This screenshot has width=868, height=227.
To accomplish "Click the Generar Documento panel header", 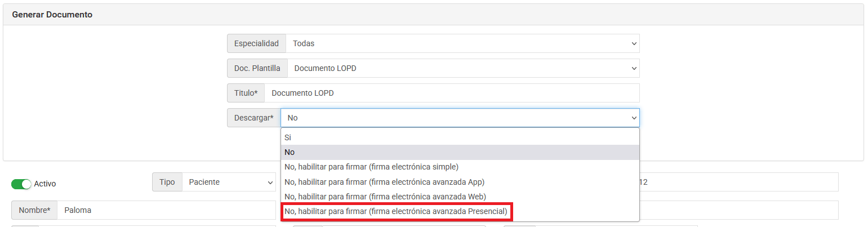I will click(x=433, y=15).
